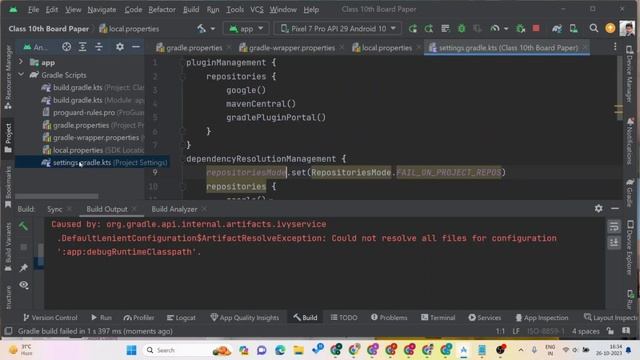Open the Sync tab in Build panel
Screen dimensions: 640x360
point(55,209)
